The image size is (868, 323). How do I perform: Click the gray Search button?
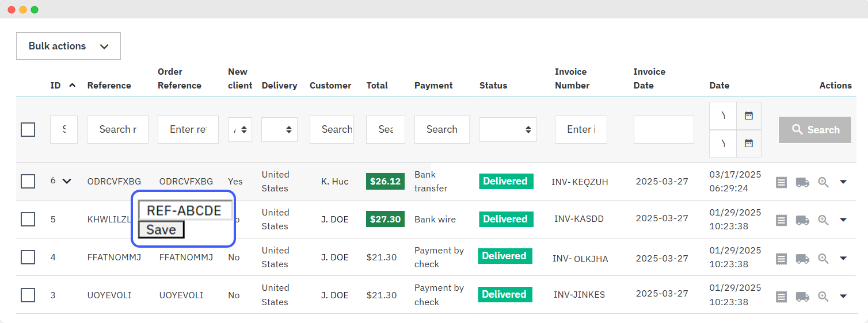(x=814, y=130)
